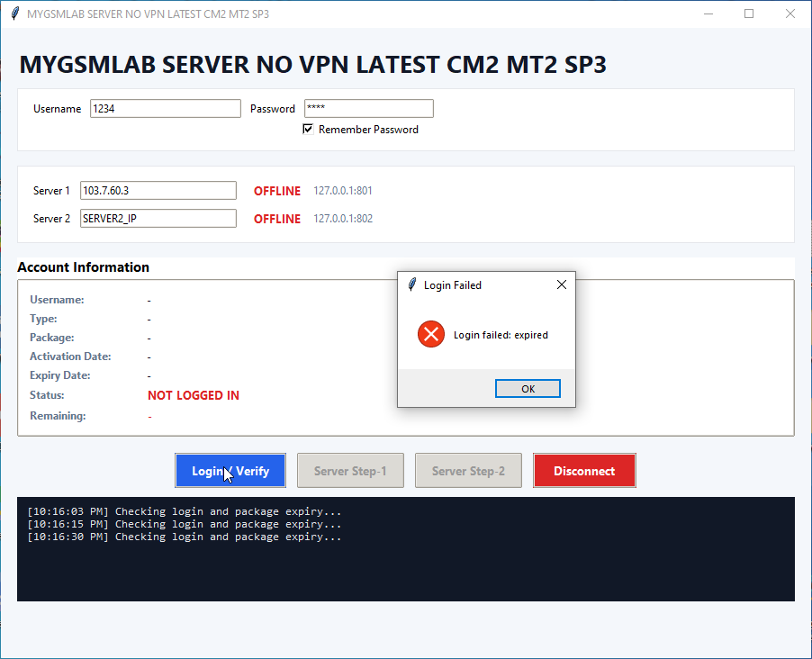Click the Expiry Date label

[x=60, y=375]
